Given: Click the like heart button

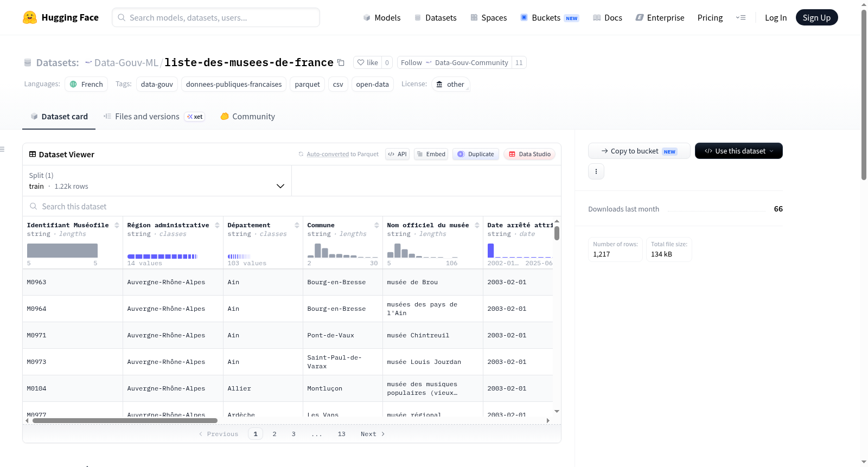Looking at the screenshot, I should 367,62.
